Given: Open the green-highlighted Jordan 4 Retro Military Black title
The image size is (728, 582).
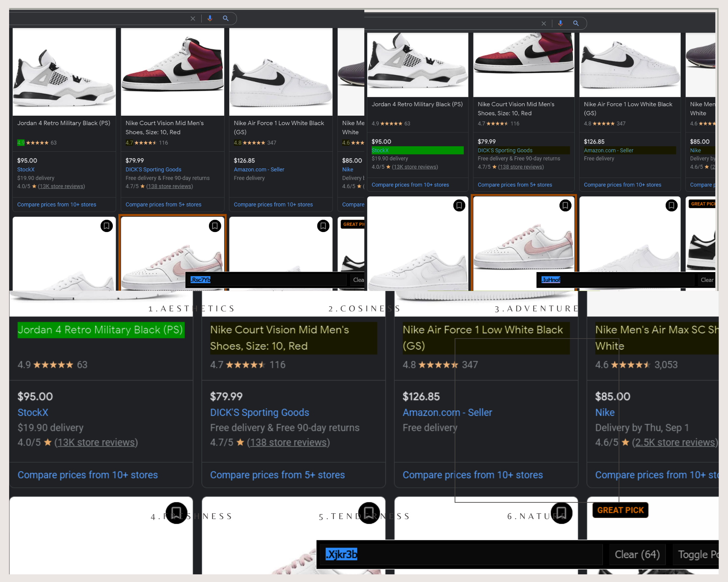Looking at the screenshot, I should tap(100, 330).
